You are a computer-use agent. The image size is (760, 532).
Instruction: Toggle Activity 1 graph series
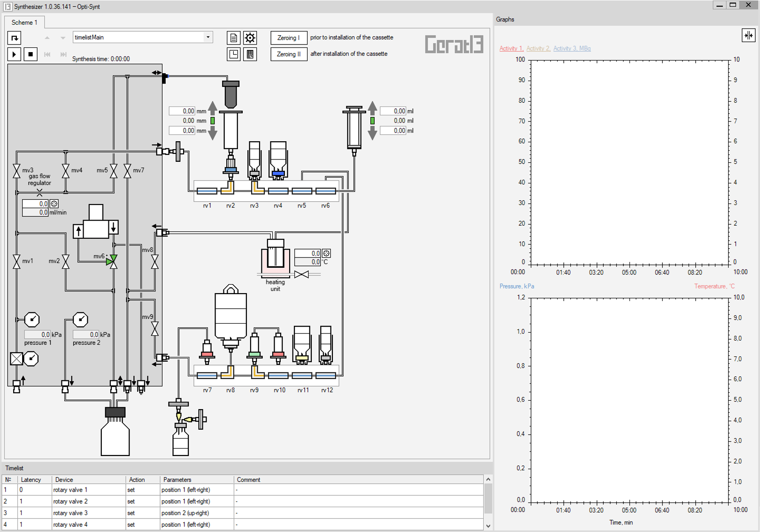click(x=511, y=48)
